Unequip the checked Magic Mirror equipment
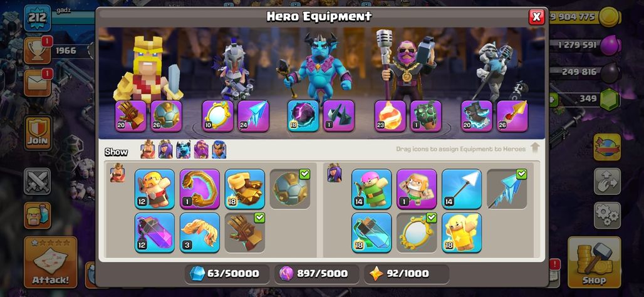The width and height of the screenshot is (644, 297). coord(417,232)
